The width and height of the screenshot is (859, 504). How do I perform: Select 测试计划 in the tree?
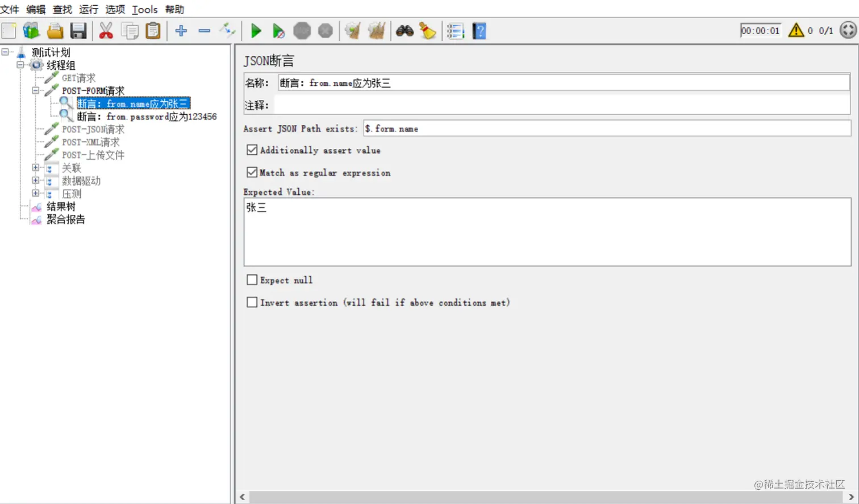pos(51,52)
